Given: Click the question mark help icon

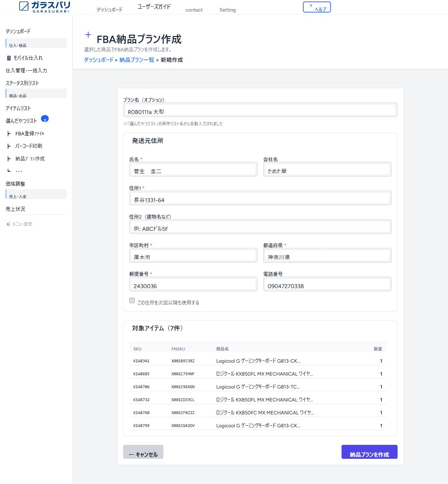Looking at the screenshot, I should tap(310, 6).
